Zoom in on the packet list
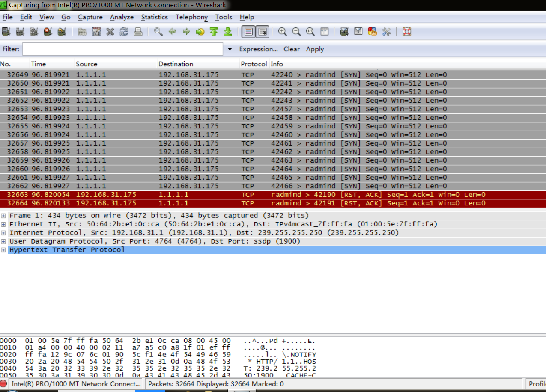This screenshot has width=546, height=392. [x=282, y=31]
